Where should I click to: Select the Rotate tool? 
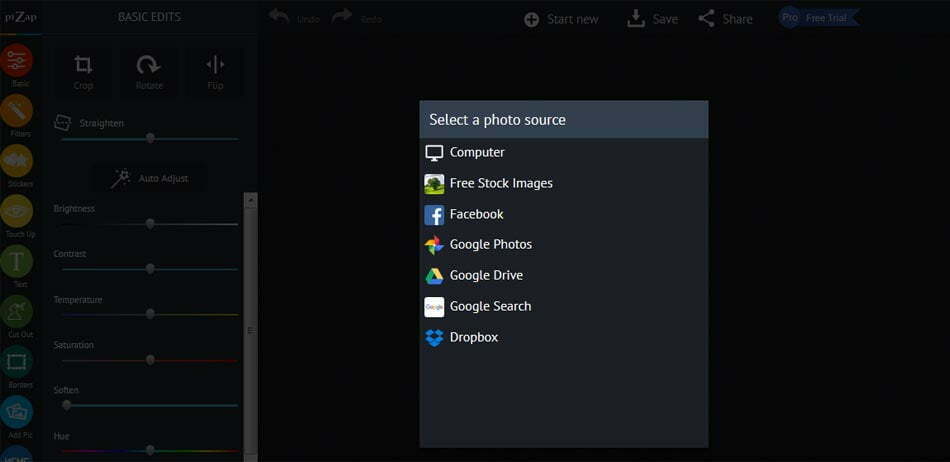(x=149, y=73)
